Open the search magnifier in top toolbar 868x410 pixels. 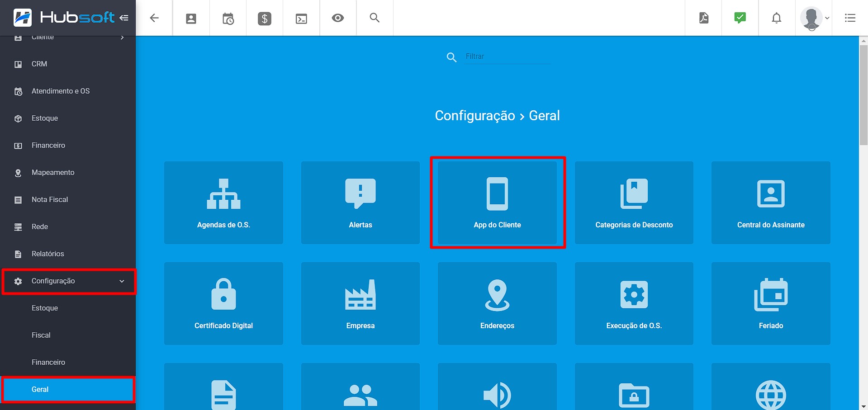375,18
